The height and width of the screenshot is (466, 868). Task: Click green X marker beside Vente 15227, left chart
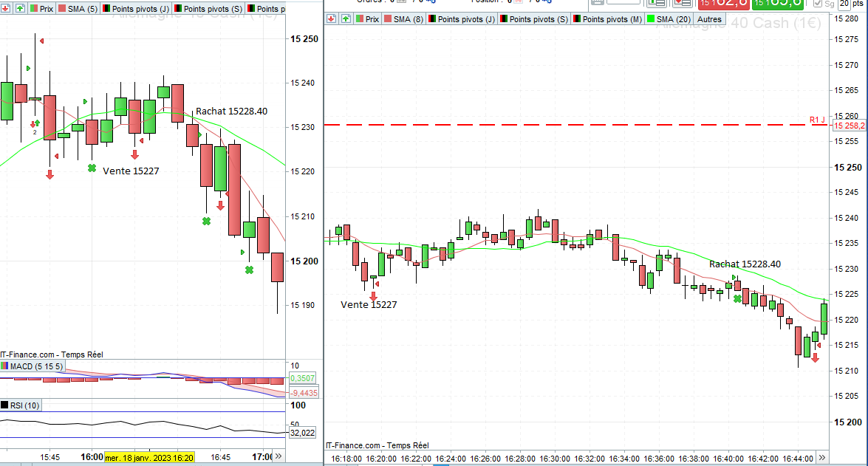point(92,168)
